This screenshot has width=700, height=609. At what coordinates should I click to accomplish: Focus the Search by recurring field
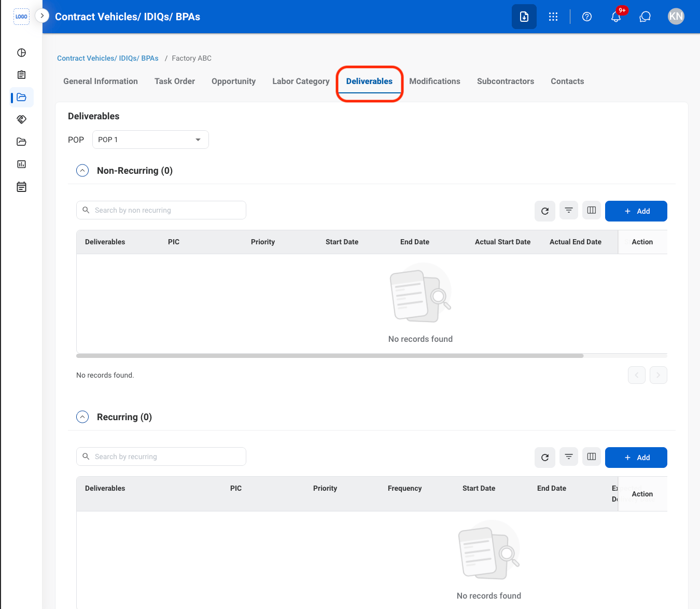(x=161, y=456)
